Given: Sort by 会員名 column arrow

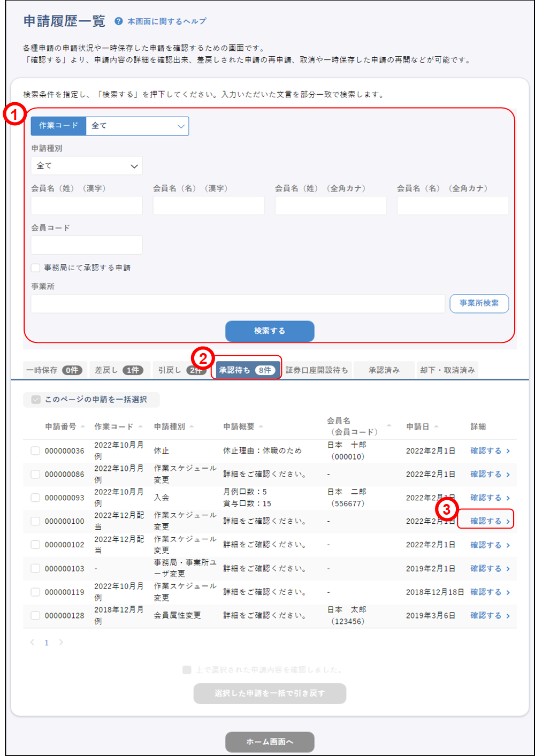Looking at the screenshot, I should tap(389, 426).
